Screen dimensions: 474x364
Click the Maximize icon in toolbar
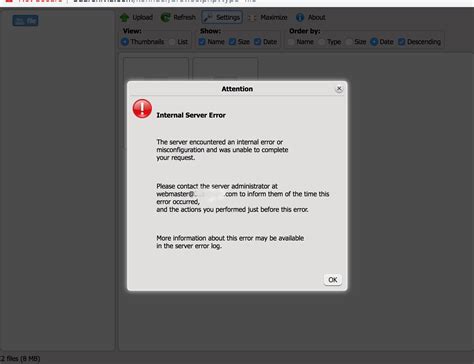click(252, 18)
